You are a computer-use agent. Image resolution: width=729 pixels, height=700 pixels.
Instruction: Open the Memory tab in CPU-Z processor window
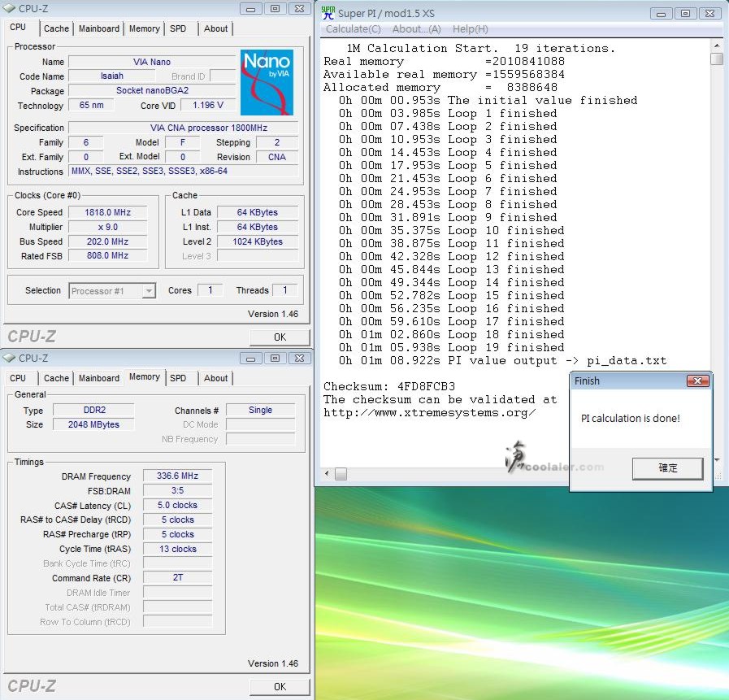(x=144, y=28)
